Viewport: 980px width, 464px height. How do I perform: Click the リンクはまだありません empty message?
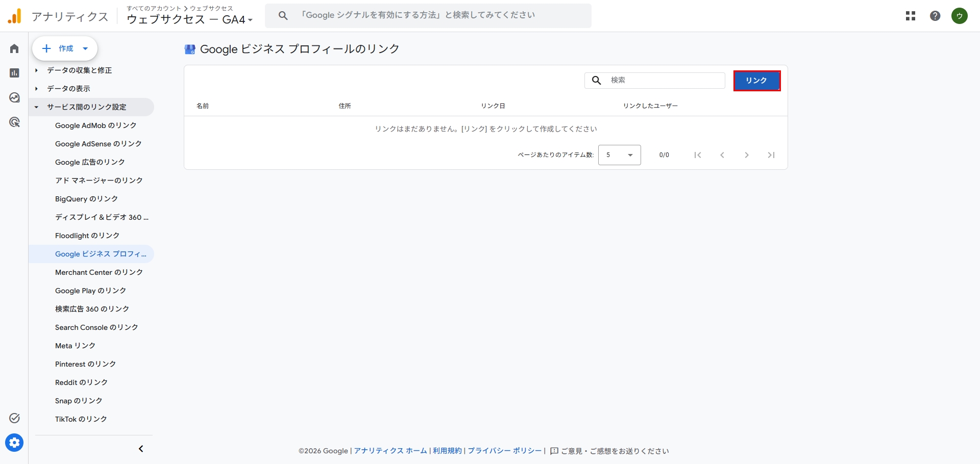pos(486,129)
